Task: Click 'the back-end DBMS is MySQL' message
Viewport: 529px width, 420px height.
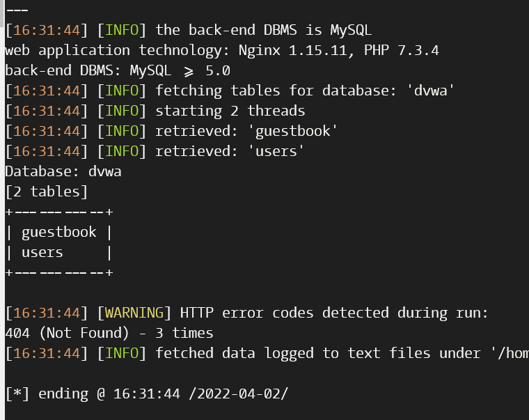Action: (264, 30)
